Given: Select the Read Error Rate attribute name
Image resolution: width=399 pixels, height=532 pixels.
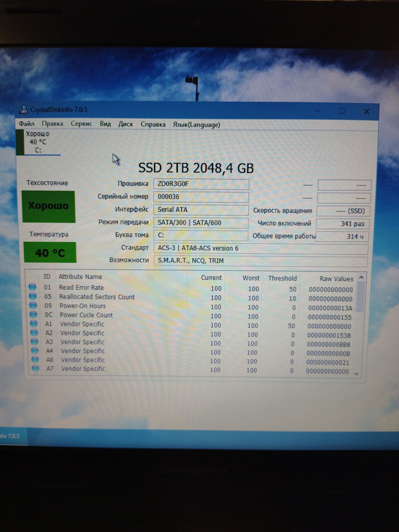Looking at the screenshot, I should click(x=81, y=288).
